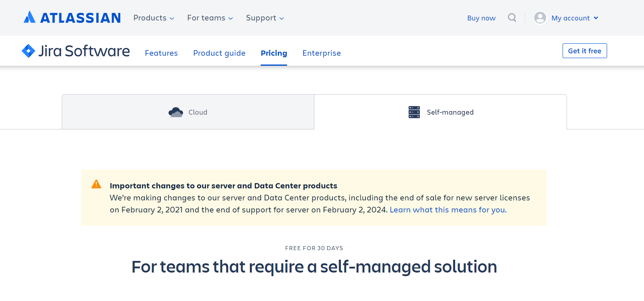Viewport: 644px width, 301px height.
Task: Open the My account dropdown
Action: pyautogui.click(x=574, y=18)
